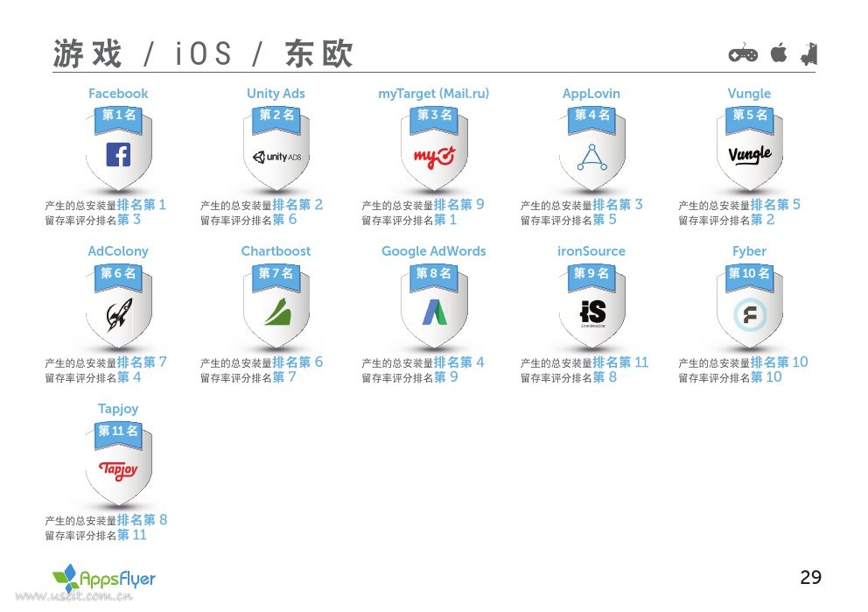The width and height of the screenshot is (868, 612).
Task: Click the AdColony rocket icon
Action: pos(119,313)
